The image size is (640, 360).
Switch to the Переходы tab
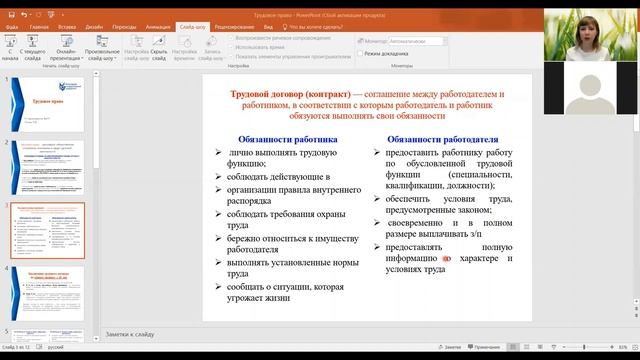(x=124, y=27)
